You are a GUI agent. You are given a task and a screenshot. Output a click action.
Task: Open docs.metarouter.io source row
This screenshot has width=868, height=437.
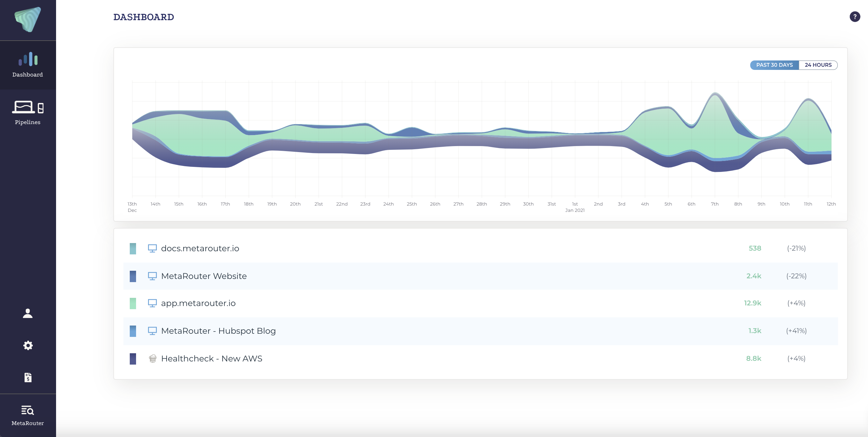[x=481, y=248]
